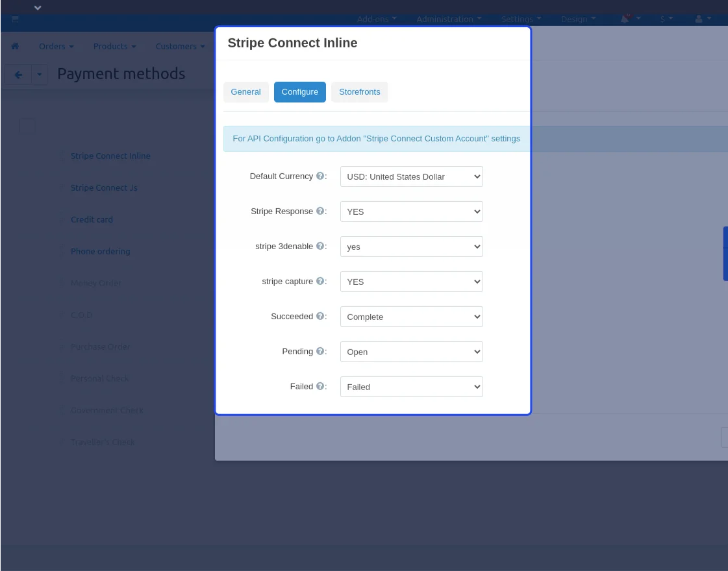728x571 pixels.
Task: Open the stripe 3denable dropdown
Action: click(411, 247)
